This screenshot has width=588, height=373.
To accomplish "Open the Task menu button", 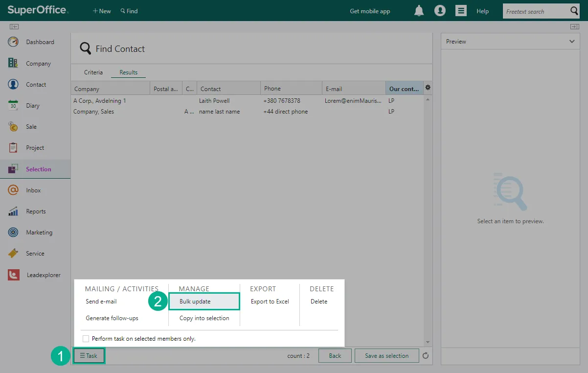I will coord(89,356).
